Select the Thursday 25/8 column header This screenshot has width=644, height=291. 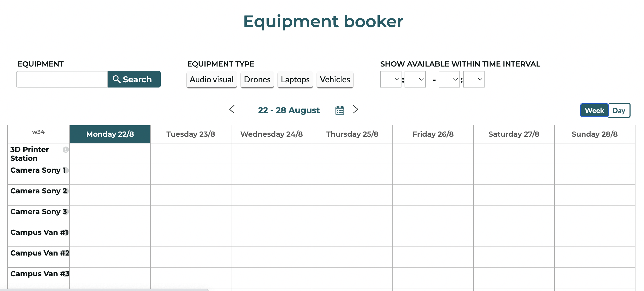(352, 134)
